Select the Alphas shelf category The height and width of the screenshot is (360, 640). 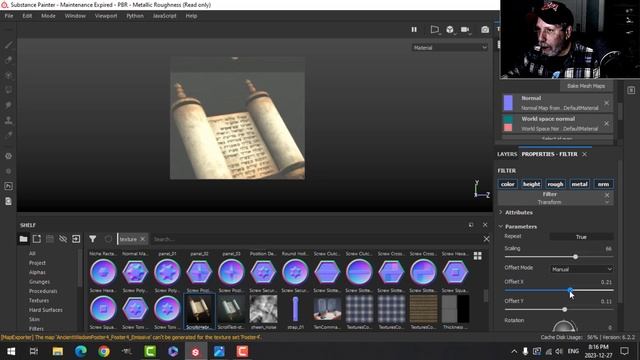click(37, 272)
